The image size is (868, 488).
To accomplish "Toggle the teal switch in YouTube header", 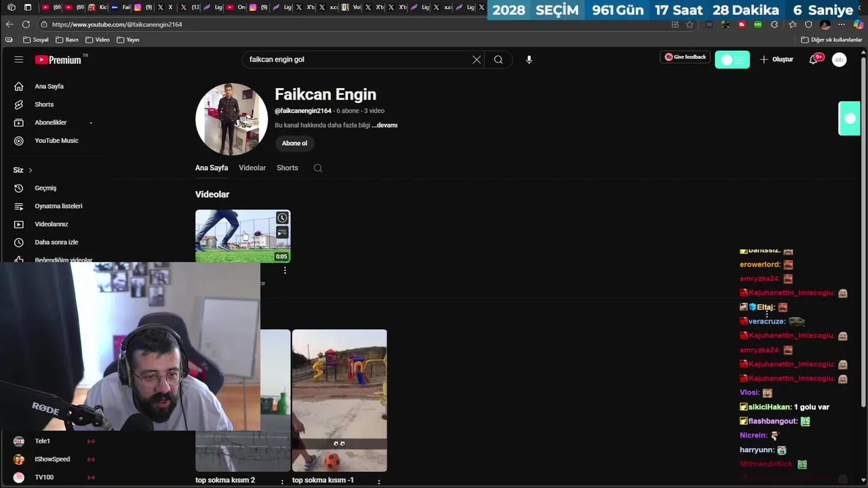I will coord(732,60).
